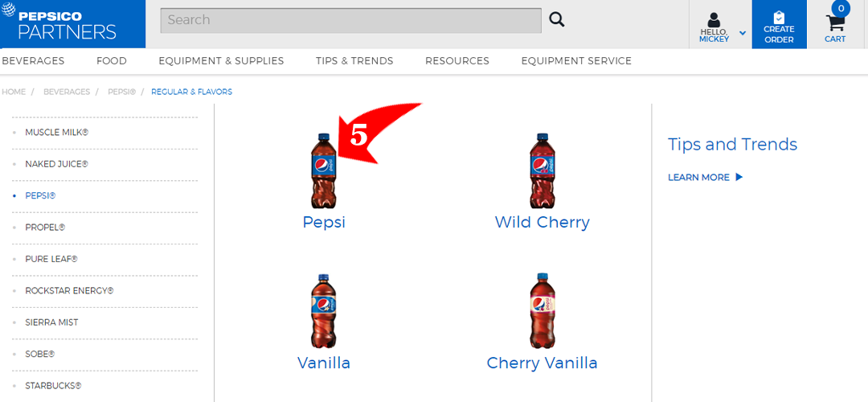The height and width of the screenshot is (402, 868).
Task: Select Rockstar Energy in the brand list
Action: tap(69, 291)
